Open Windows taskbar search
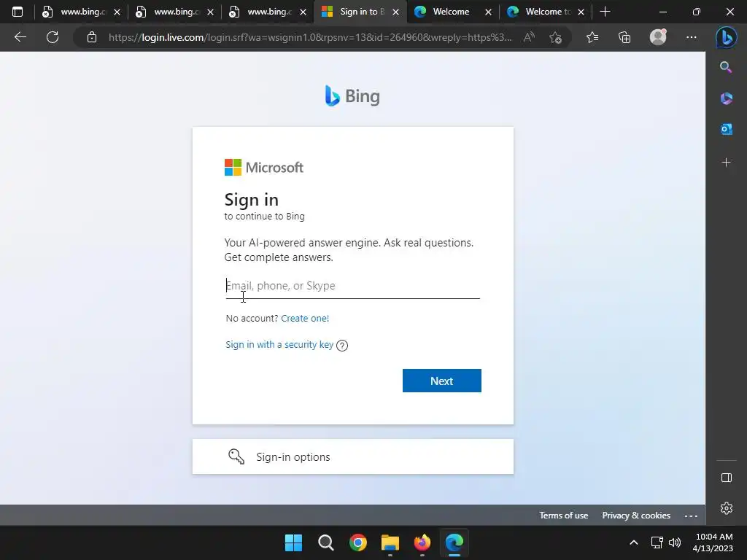This screenshot has width=747, height=560. (x=326, y=542)
